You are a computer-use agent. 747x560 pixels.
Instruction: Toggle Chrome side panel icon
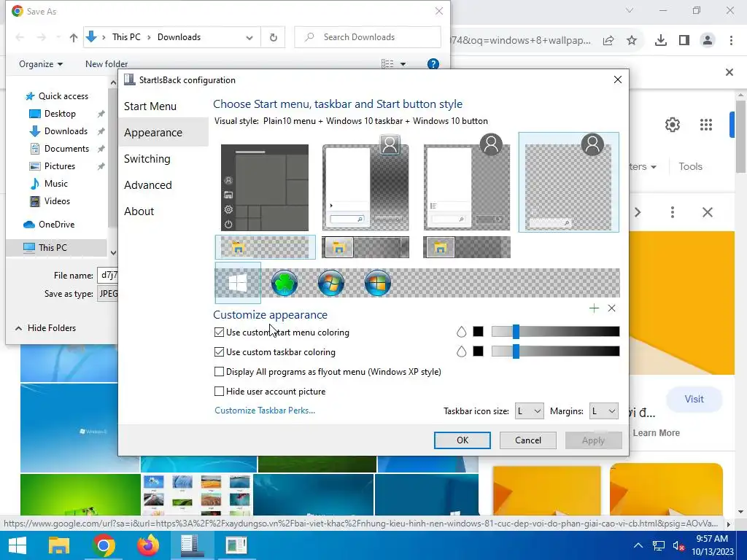[x=684, y=41]
